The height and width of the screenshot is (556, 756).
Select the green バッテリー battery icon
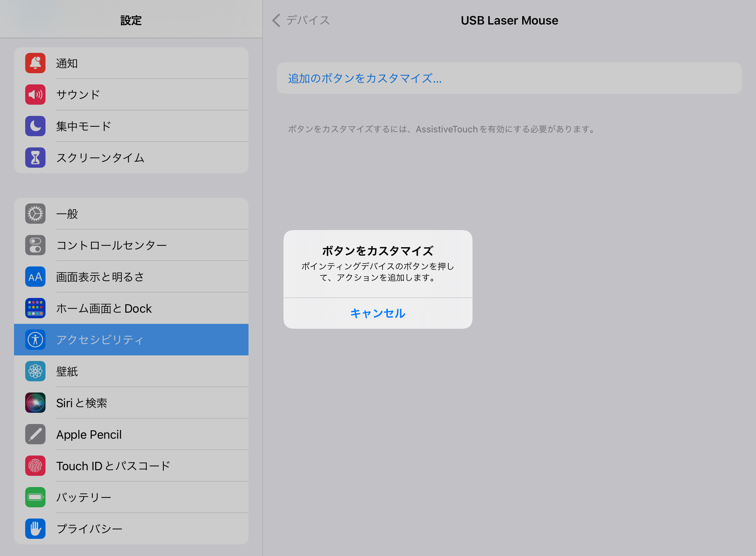(x=35, y=497)
